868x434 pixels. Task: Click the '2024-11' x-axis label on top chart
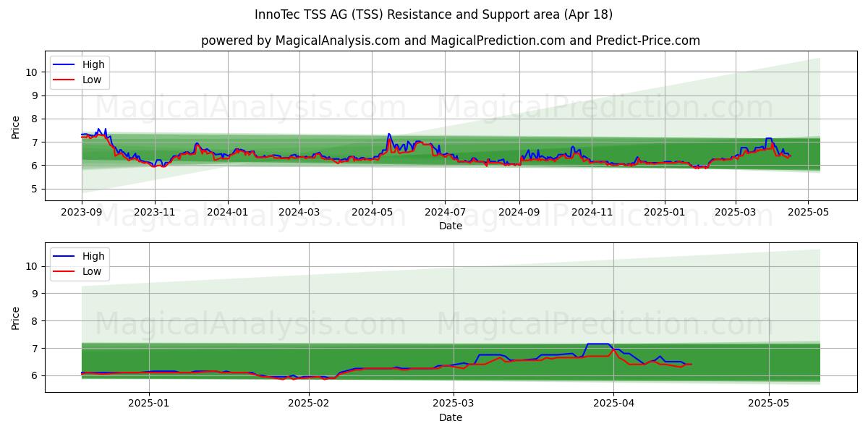point(591,212)
